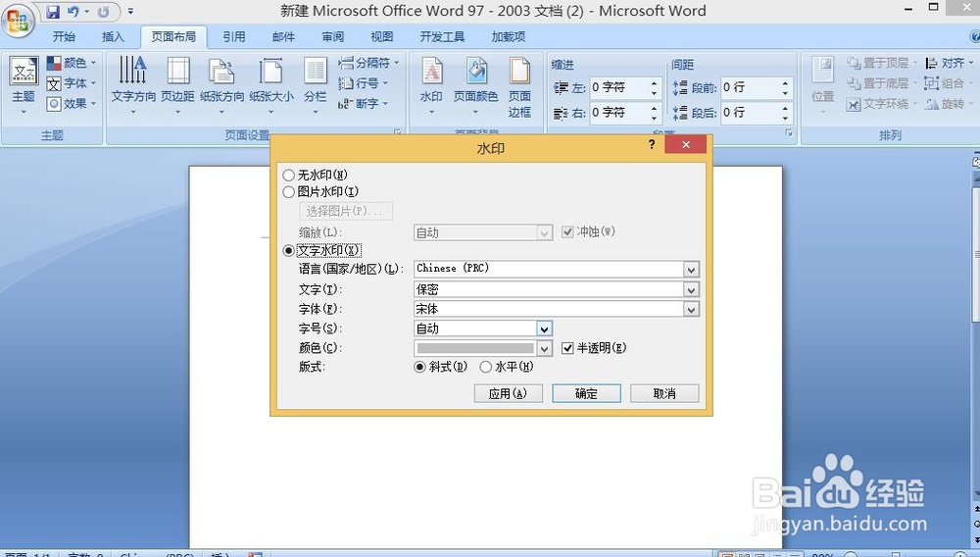Open 断字 hyphenation menu
This screenshot has height=557, width=980.
click(x=364, y=104)
